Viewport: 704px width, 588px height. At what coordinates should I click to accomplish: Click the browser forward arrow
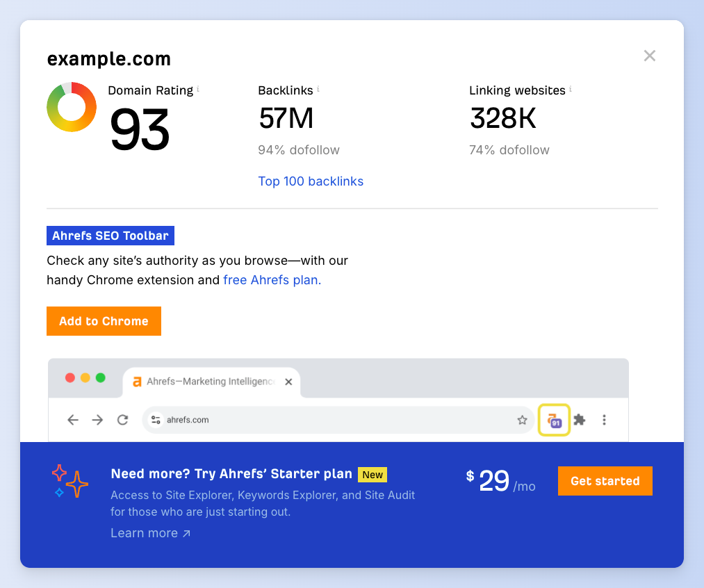(97, 420)
